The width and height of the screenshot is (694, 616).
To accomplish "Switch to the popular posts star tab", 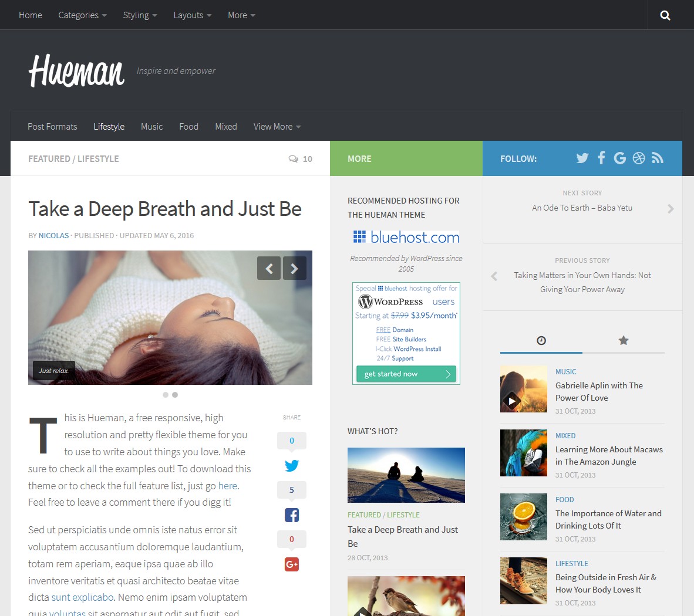I will tap(624, 340).
